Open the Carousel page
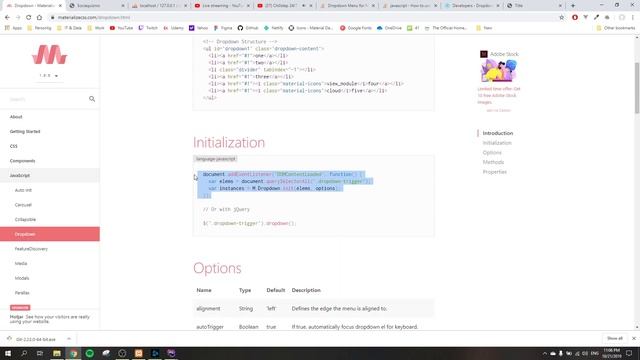This screenshot has height=360, width=640. [50, 205]
